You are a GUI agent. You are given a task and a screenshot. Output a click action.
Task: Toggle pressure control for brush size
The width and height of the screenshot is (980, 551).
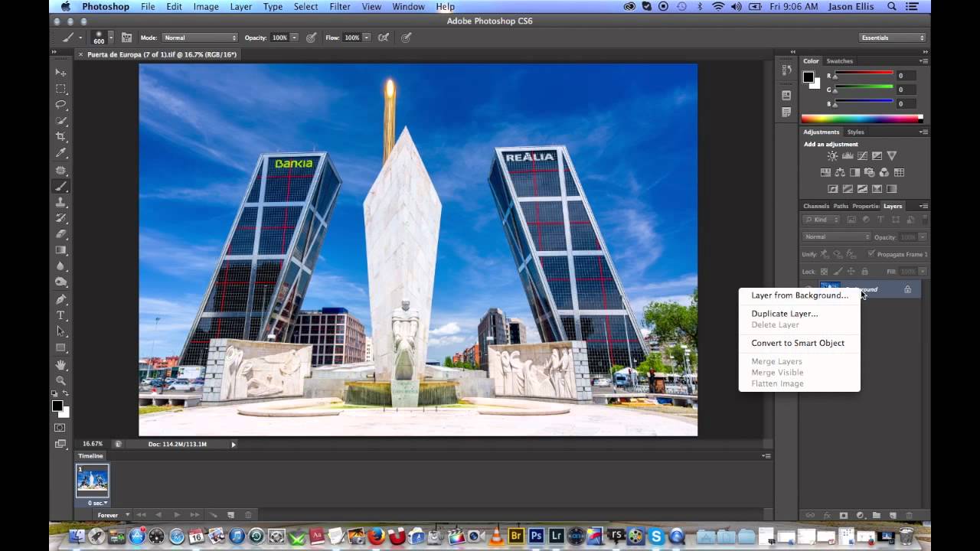click(407, 37)
